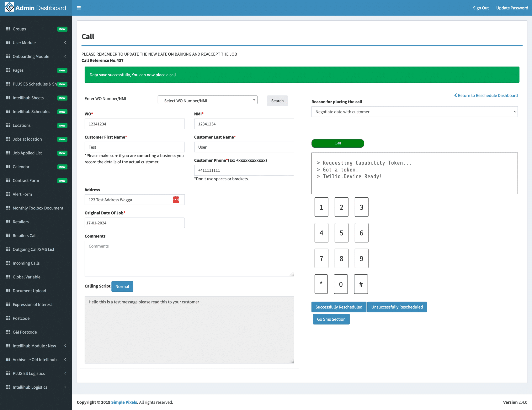Click the Sign Out link
The width and height of the screenshot is (532, 410).
pyautogui.click(x=480, y=8)
